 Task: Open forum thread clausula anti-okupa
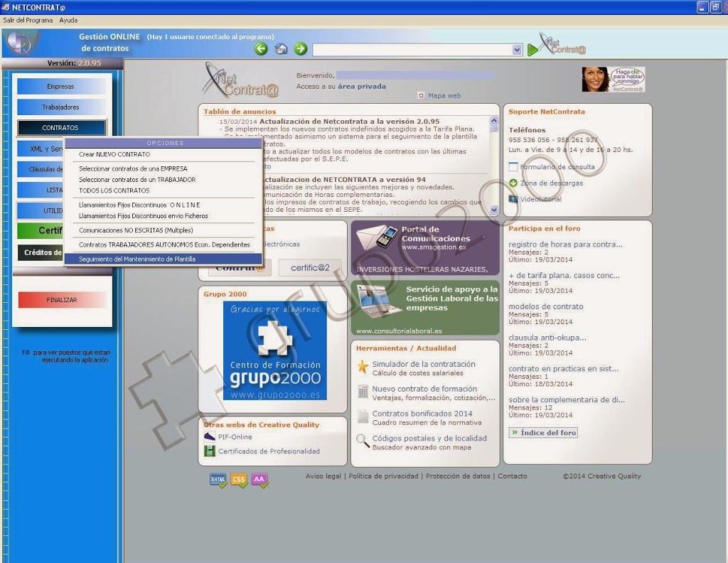(x=547, y=338)
